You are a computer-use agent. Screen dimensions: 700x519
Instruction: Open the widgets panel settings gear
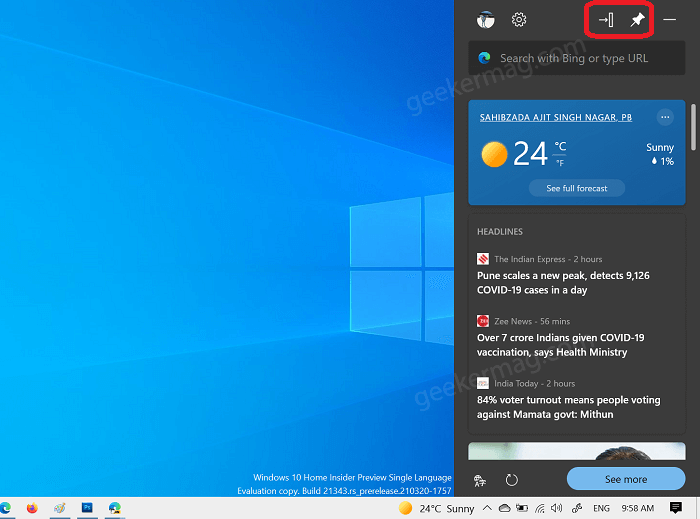(x=519, y=20)
